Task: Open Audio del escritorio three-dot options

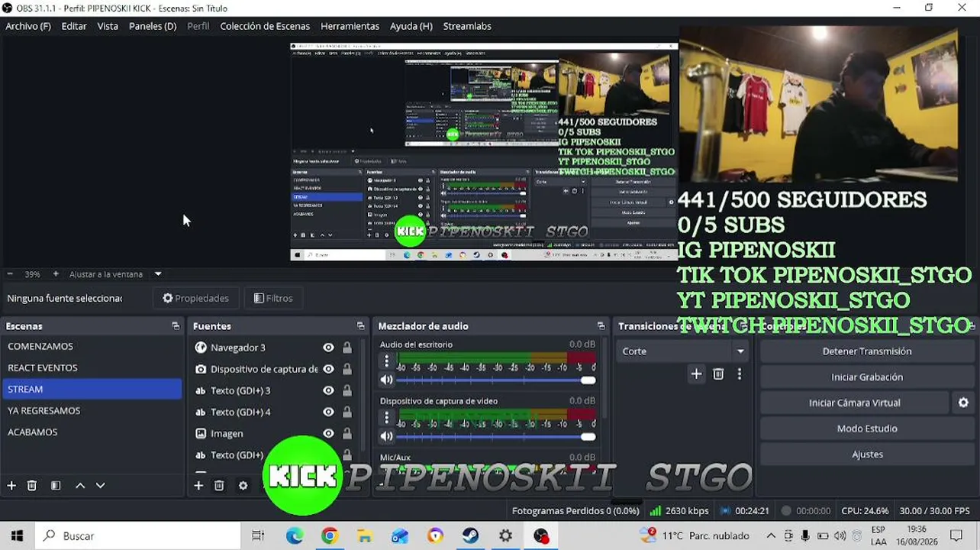Action: (387, 361)
